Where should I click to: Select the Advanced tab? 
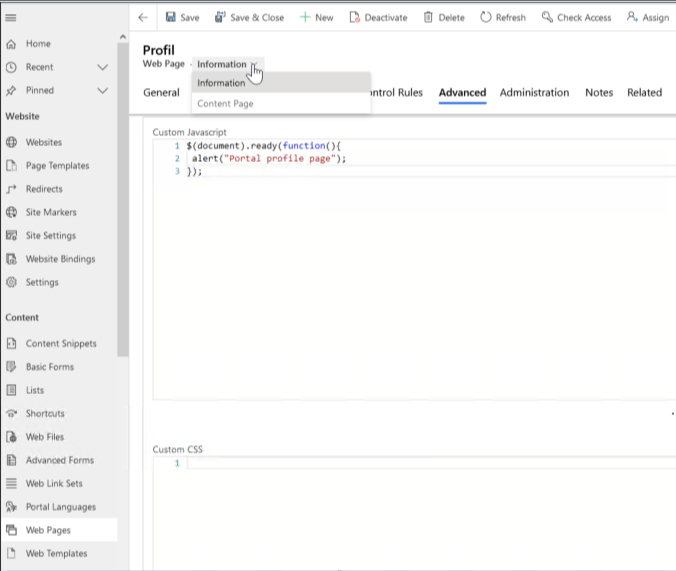[462, 93]
